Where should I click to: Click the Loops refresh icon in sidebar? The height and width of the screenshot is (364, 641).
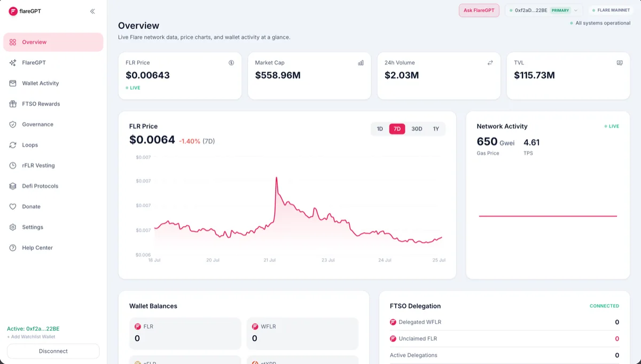coord(13,145)
